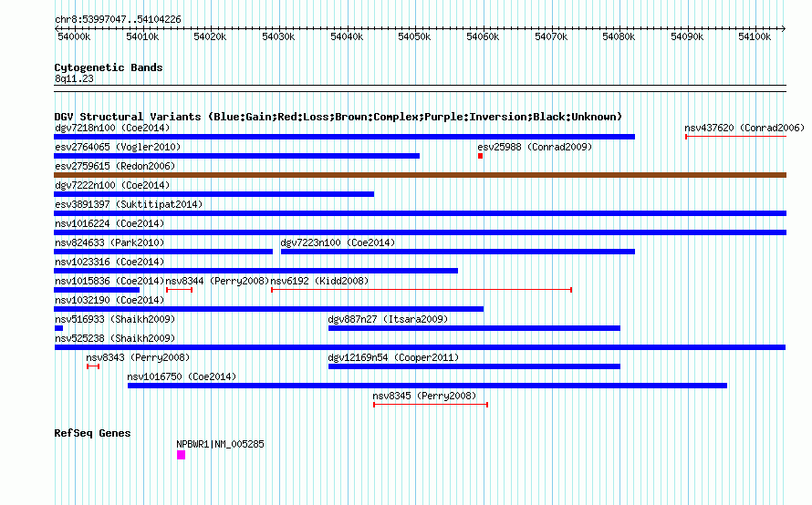Click the nsv824633 (Park2010) blue bar
Image resolution: width=812 pixels, height=505 pixels.
163,252
